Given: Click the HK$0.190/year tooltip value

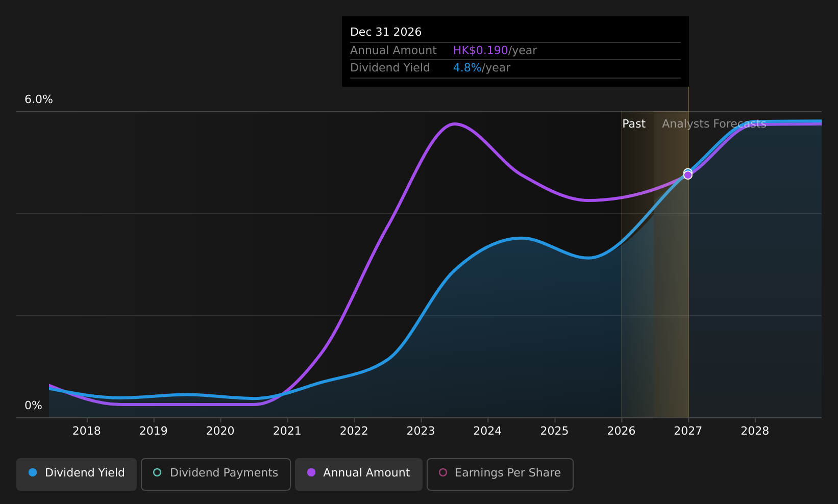Looking at the screenshot, I should pos(495,51).
